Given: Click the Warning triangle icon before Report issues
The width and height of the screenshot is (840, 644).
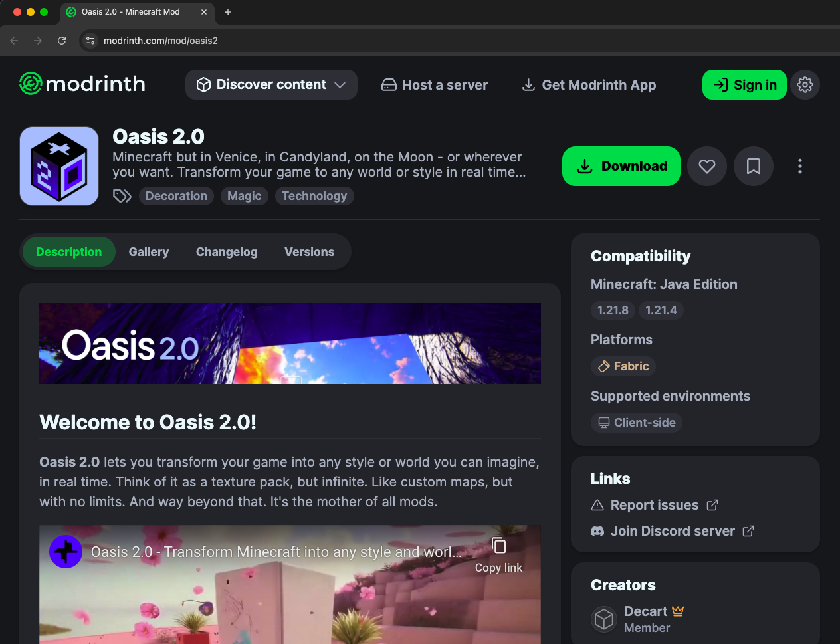Looking at the screenshot, I should point(597,505).
